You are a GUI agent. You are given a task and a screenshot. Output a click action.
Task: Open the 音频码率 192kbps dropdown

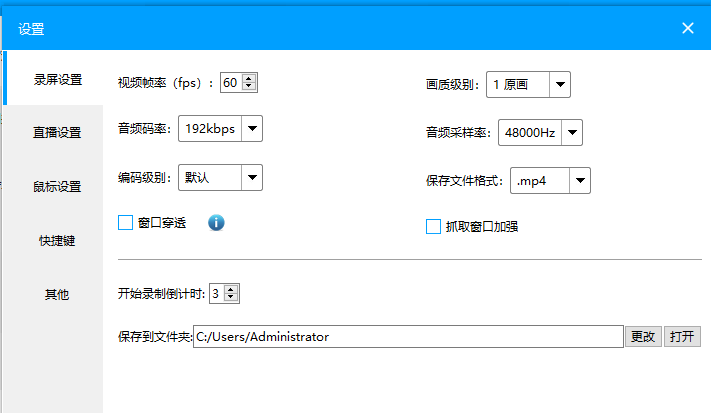point(220,129)
